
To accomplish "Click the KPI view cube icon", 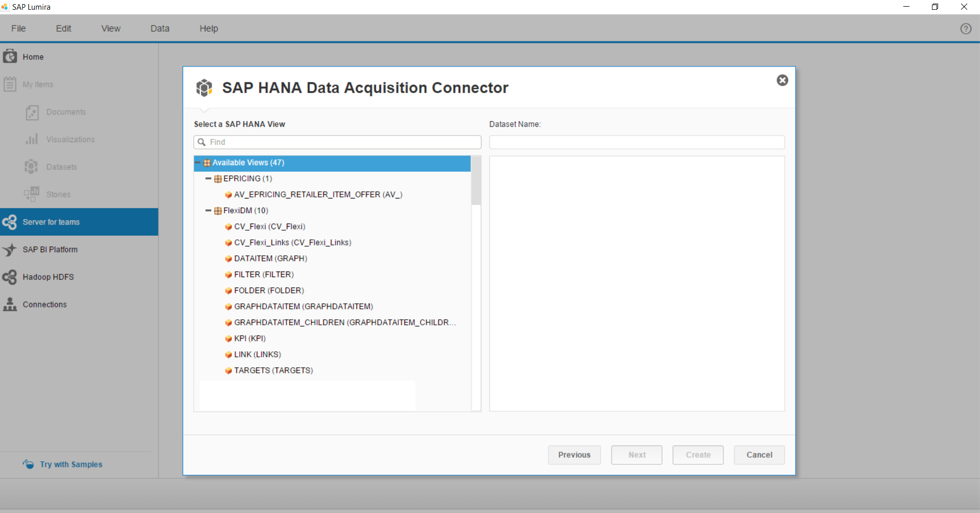I will tap(229, 339).
